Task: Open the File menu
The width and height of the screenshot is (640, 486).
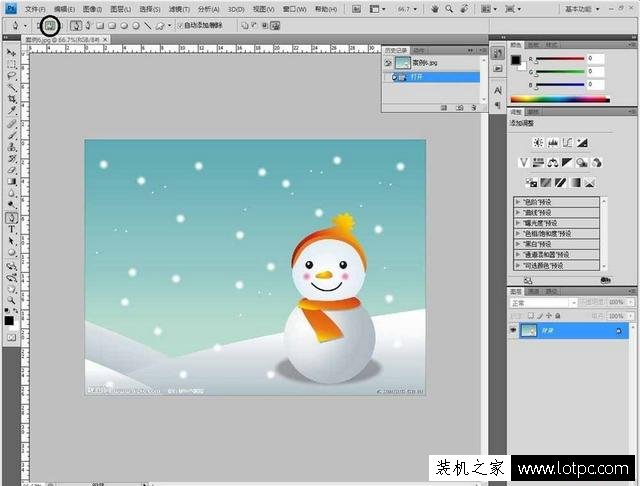Action: point(35,9)
